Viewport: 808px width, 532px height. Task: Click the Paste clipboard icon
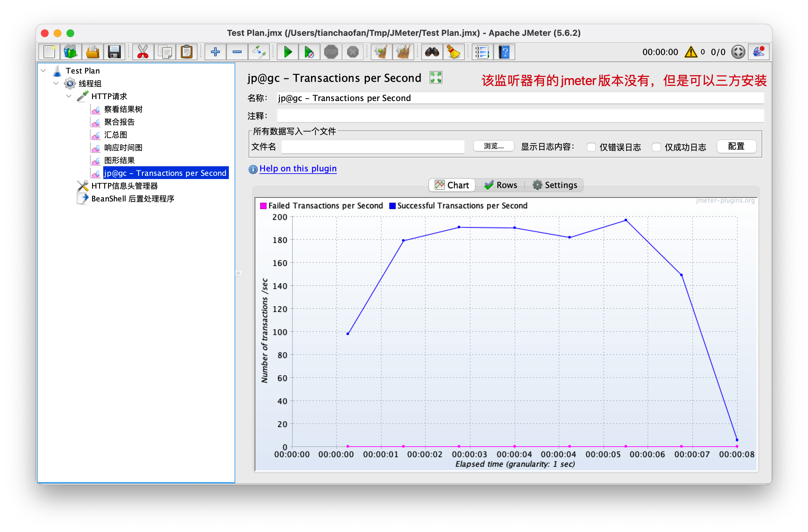pos(186,52)
